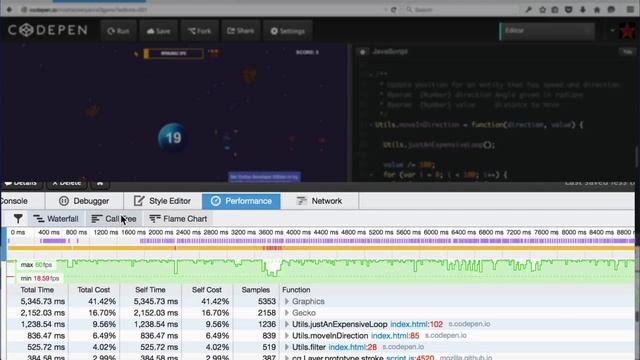Expand Utils.moveInDirection row
Screen dimensions: 640x360
point(287,336)
